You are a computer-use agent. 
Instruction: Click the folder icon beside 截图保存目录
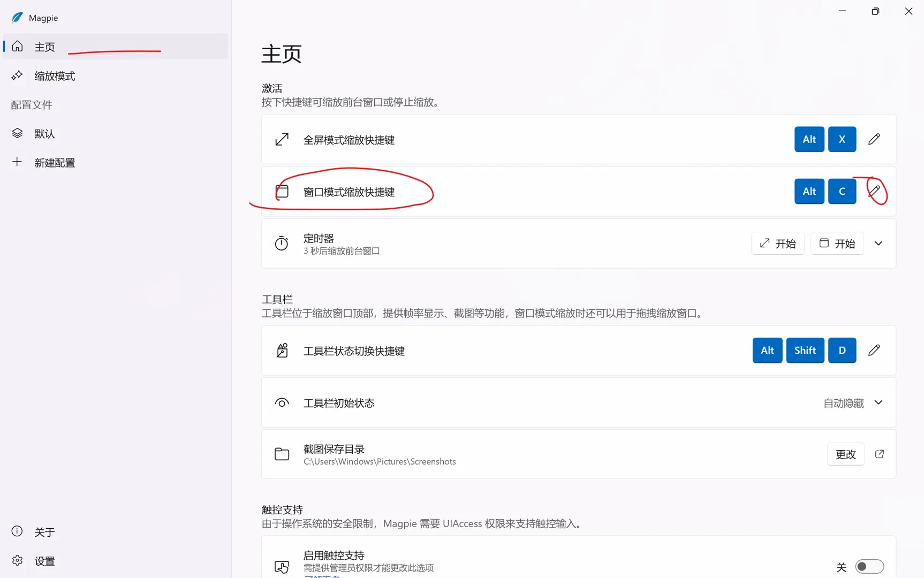point(282,454)
